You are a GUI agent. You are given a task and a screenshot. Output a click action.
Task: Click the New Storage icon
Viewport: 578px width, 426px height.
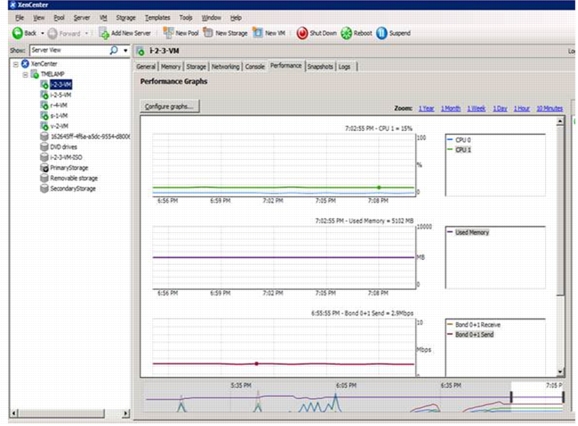click(208, 32)
